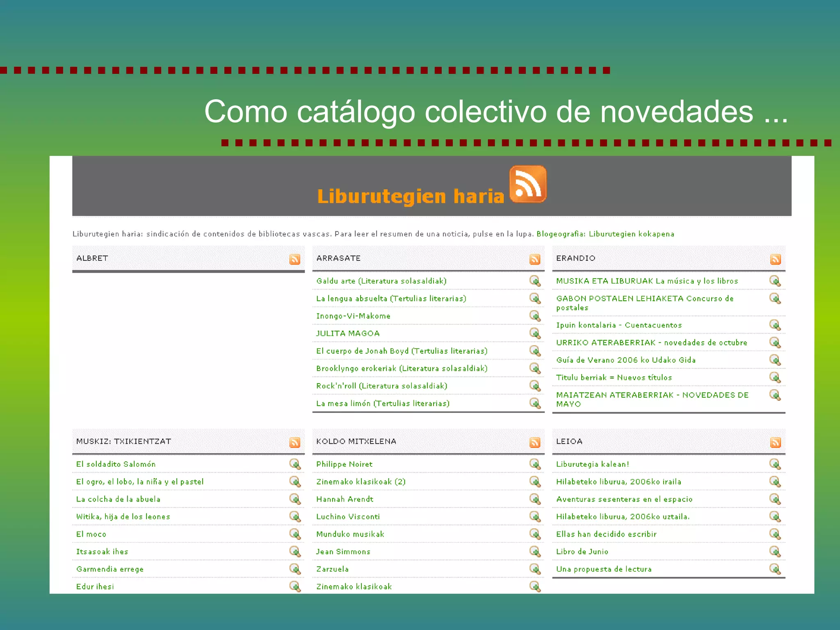The image size is (840, 630).
Task: Open the Garmendia errege link
Action: pyautogui.click(x=110, y=569)
